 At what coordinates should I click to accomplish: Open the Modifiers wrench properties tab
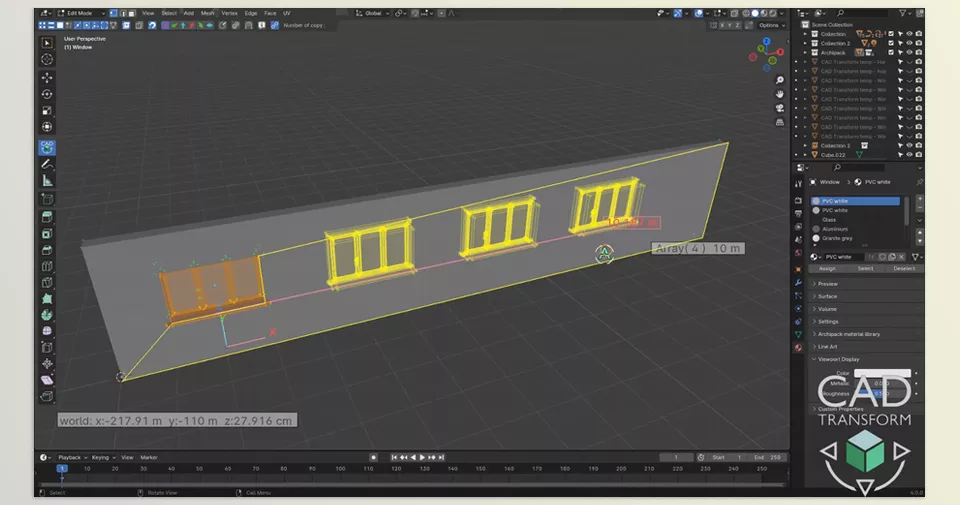(798, 283)
